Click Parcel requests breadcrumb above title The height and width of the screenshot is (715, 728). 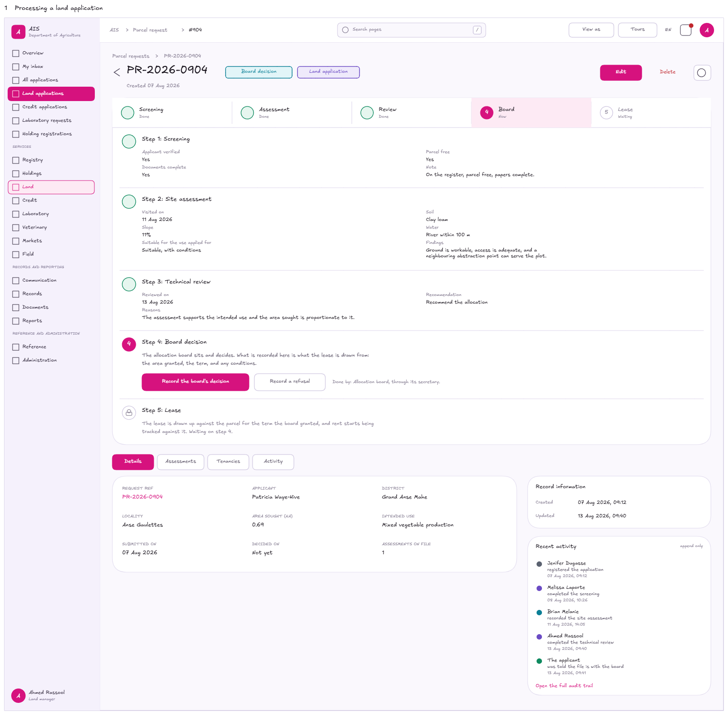click(131, 56)
